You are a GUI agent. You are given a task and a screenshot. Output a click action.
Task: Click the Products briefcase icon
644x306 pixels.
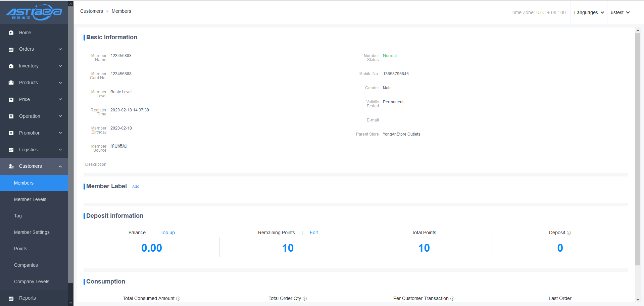click(x=11, y=83)
